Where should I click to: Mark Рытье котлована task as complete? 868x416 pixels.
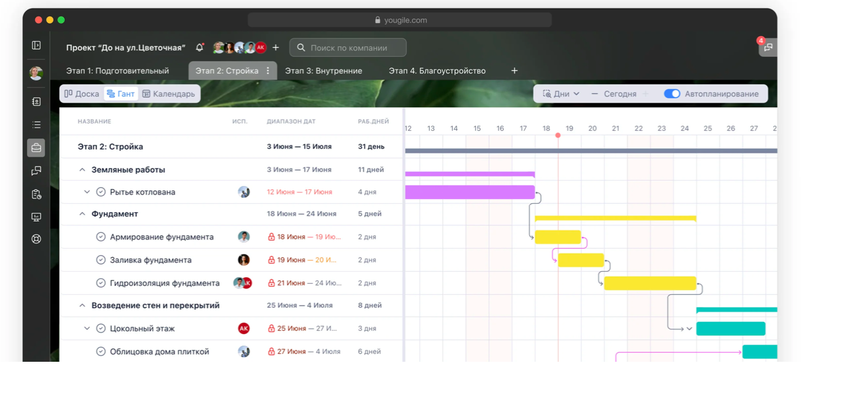tap(101, 192)
